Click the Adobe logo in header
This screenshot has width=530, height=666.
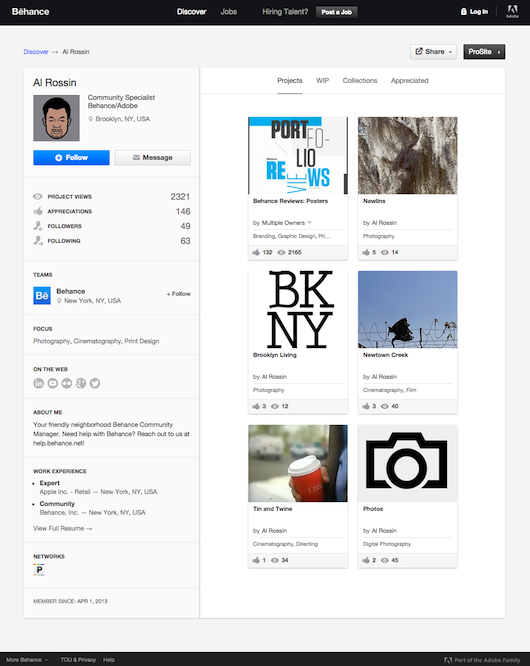pos(512,11)
